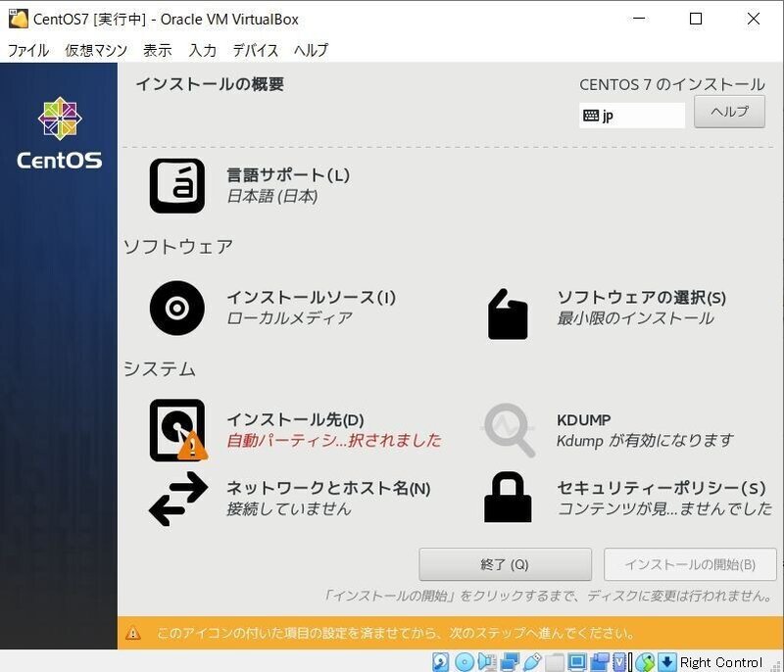Click 自動パーティシ...択されました red status text
Screen dimensions: 784x672
pyautogui.click(x=334, y=440)
